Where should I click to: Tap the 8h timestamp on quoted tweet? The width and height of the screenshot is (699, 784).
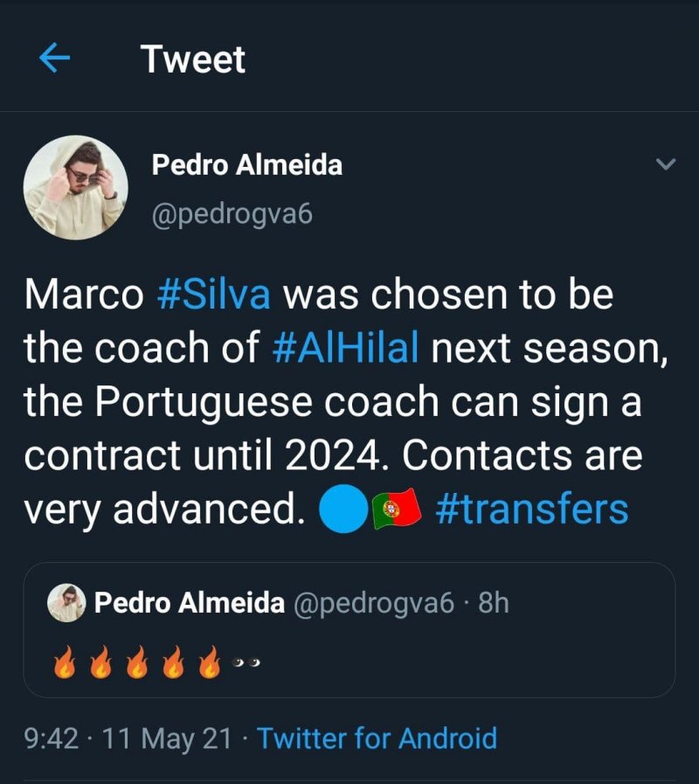[494, 603]
